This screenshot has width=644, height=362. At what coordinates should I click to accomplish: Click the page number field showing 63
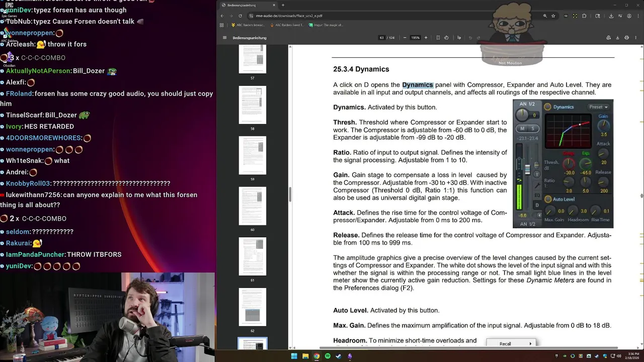[x=382, y=38]
